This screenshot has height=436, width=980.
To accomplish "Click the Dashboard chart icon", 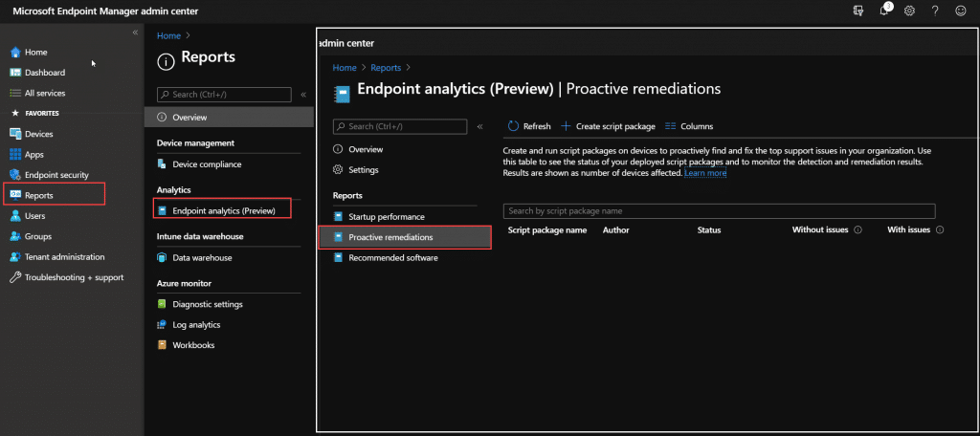I will coord(15,73).
